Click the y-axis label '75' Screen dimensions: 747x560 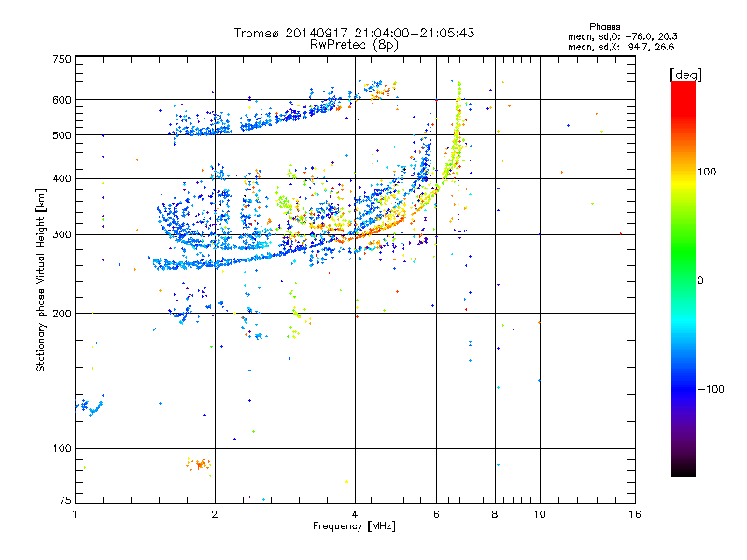(65, 500)
